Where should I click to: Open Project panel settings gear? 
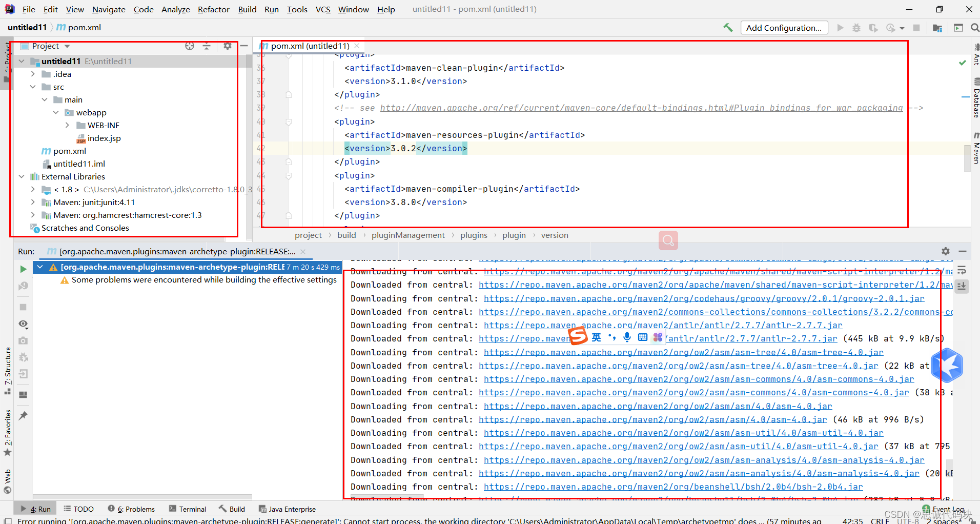228,46
